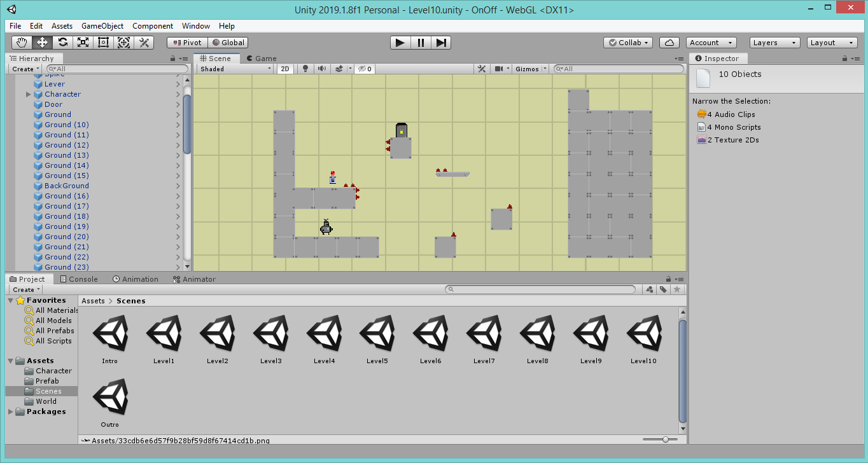Select the Level10 scene asset
Image resolution: width=868 pixels, height=463 pixels.
643,340
